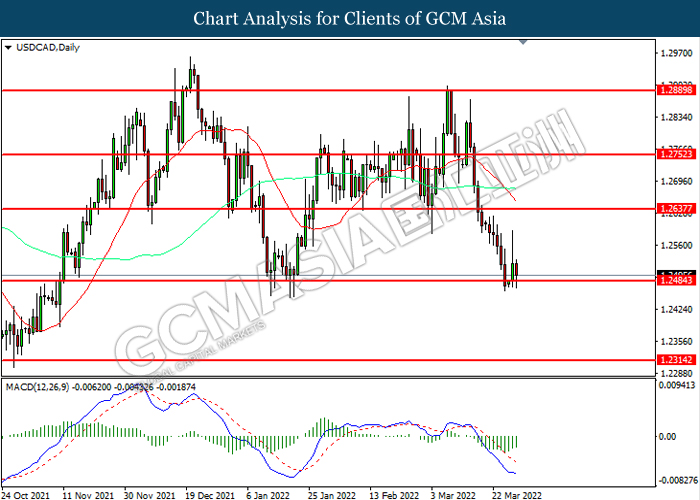Screen dimensions: 700x500
Task: Click the 19 Dec 2021 date label
Action: pos(210,495)
